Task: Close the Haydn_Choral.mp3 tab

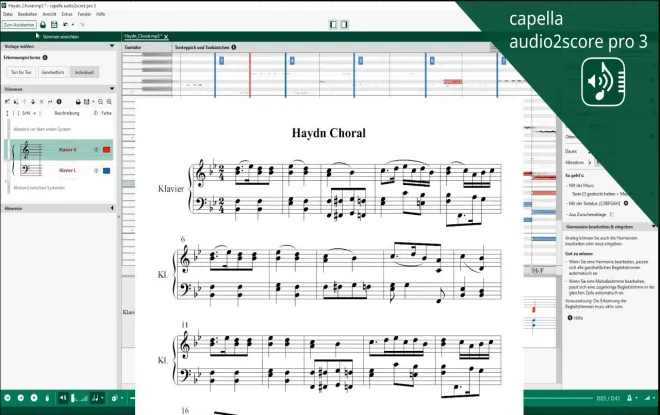Action: pyautogui.click(x=166, y=37)
